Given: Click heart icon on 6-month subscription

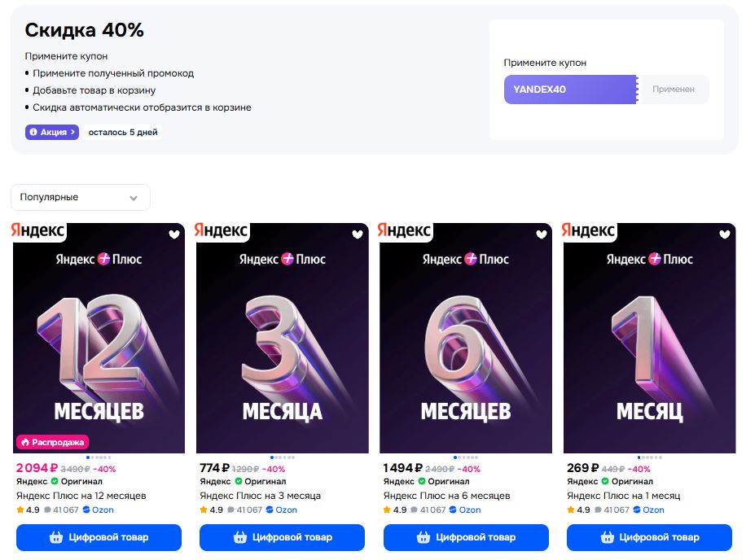Looking at the screenshot, I should point(542,234).
